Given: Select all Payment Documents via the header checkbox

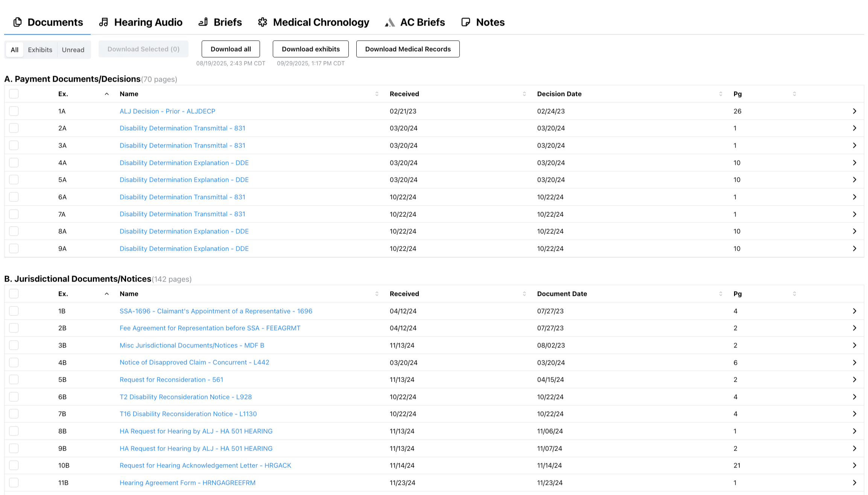Looking at the screenshot, I should (14, 93).
